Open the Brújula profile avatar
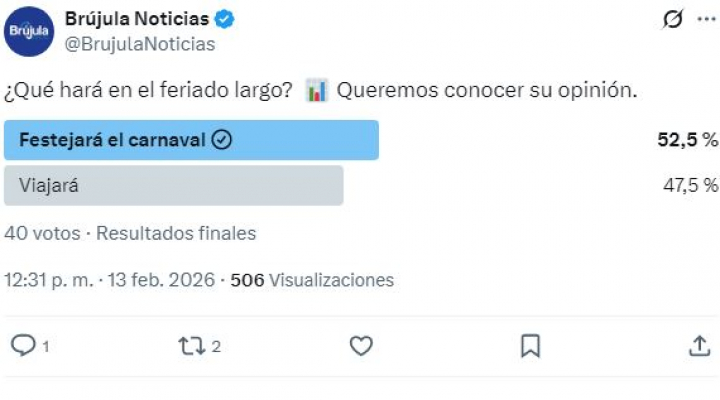720x400 pixels. coord(28,31)
